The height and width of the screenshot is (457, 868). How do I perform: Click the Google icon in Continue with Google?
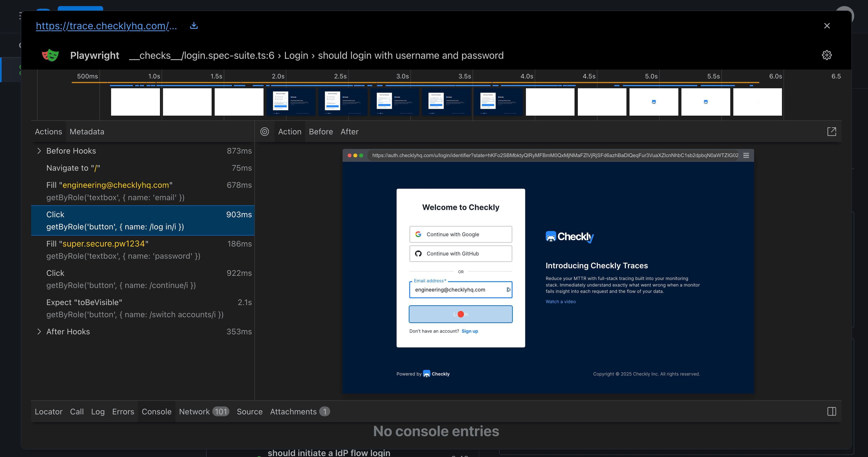pyautogui.click(x=418, y=234)
